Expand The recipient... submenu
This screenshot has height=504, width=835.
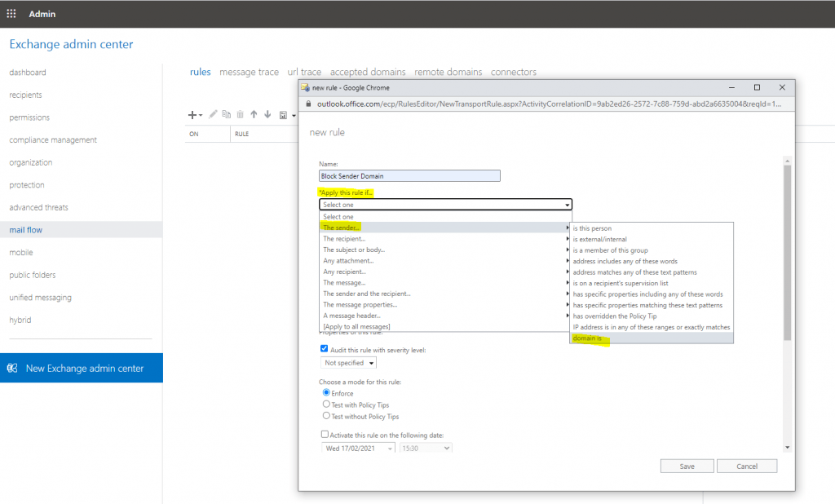(445, 239)
